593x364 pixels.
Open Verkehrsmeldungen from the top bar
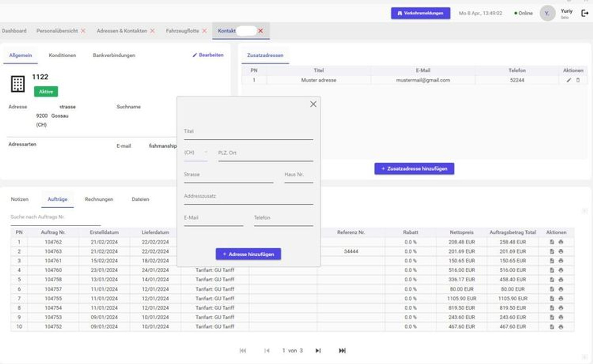point(420,13)
